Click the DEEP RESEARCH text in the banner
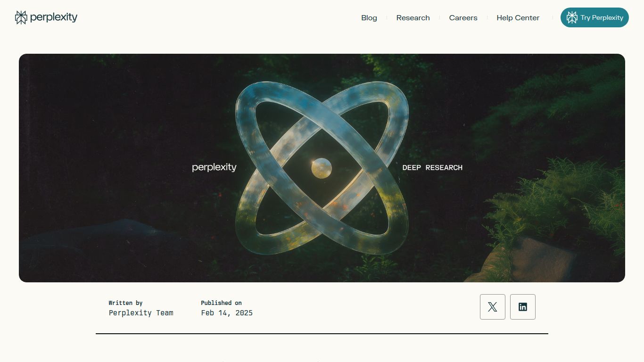 click(432, 167)
